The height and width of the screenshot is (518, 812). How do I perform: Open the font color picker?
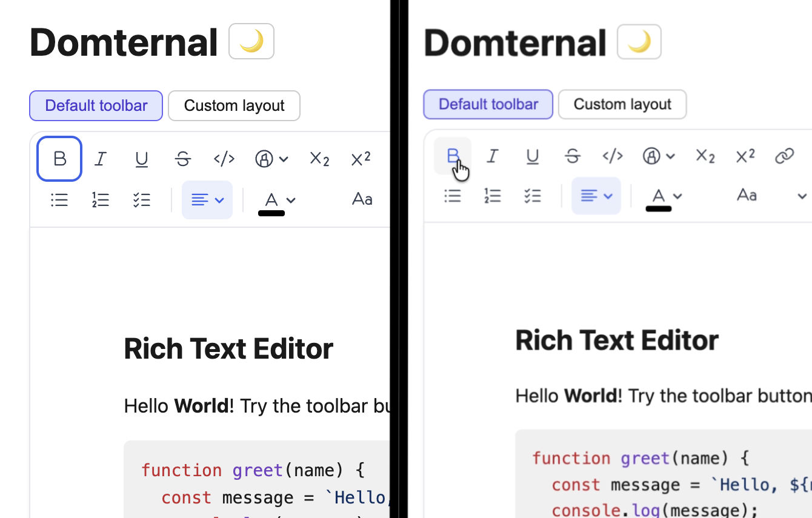[x=276, y=200]
